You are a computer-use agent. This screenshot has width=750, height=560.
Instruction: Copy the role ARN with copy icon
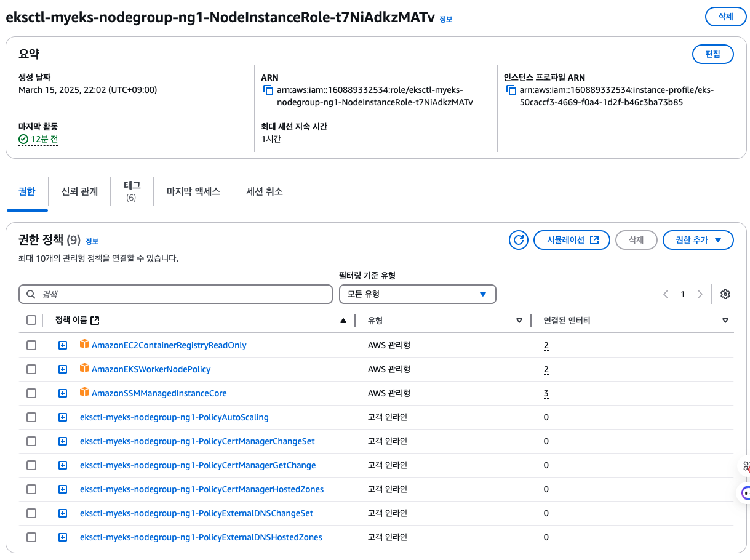coord(268,90)
